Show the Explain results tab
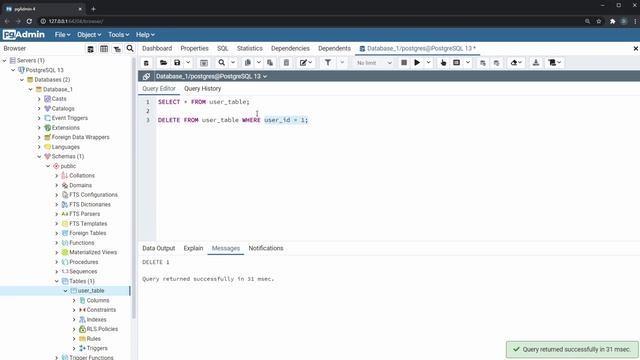 pyautogui.click(x=193, y=248)
